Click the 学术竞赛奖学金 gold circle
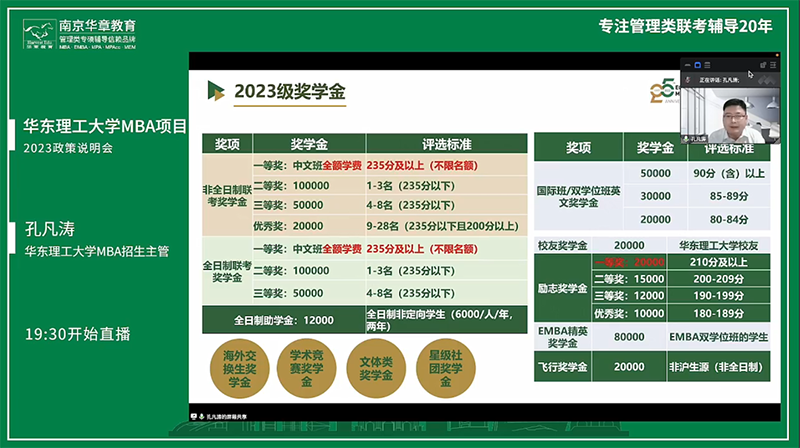This screenshot has width=800, height=448. click(x=307, y=368)
